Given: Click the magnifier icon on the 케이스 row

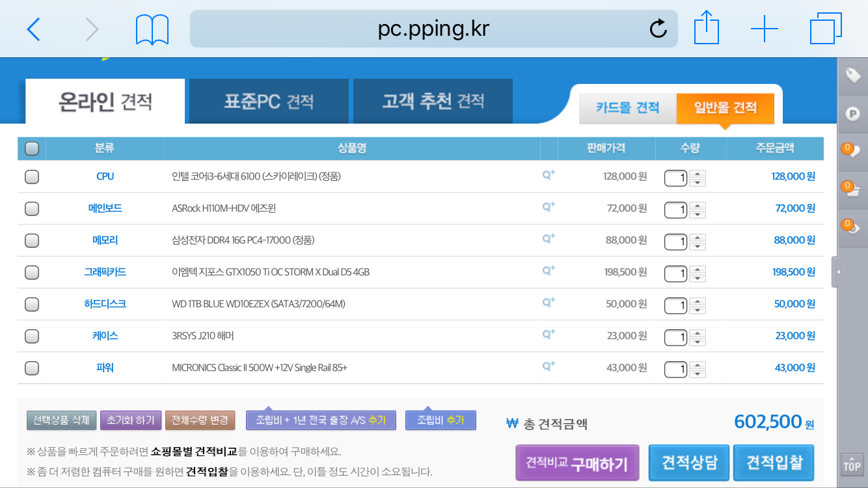Looking at the screenshot, I should click(549, 334).
